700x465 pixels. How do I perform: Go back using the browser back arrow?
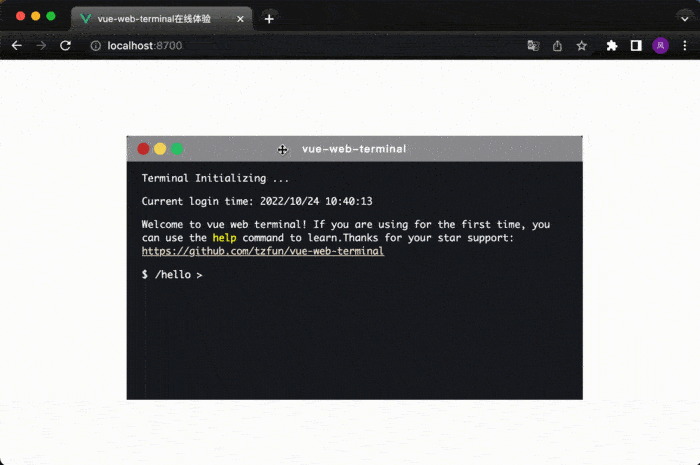coord(17,46)
